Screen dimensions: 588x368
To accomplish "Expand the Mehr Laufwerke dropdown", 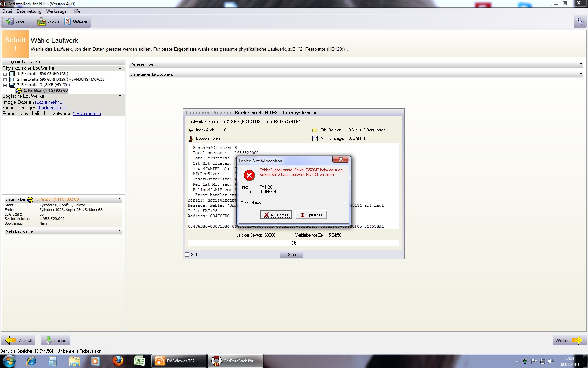I will coord(119,231).
